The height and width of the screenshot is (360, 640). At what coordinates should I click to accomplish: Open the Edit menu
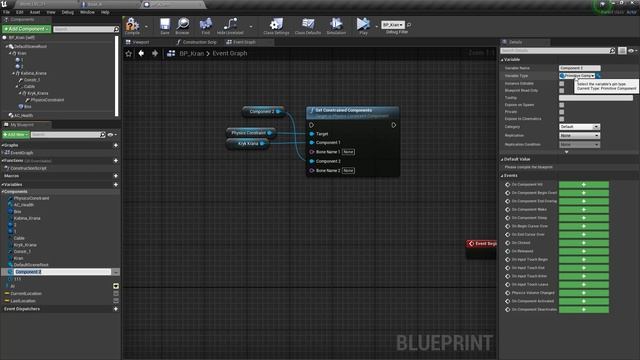click(20, 12)
